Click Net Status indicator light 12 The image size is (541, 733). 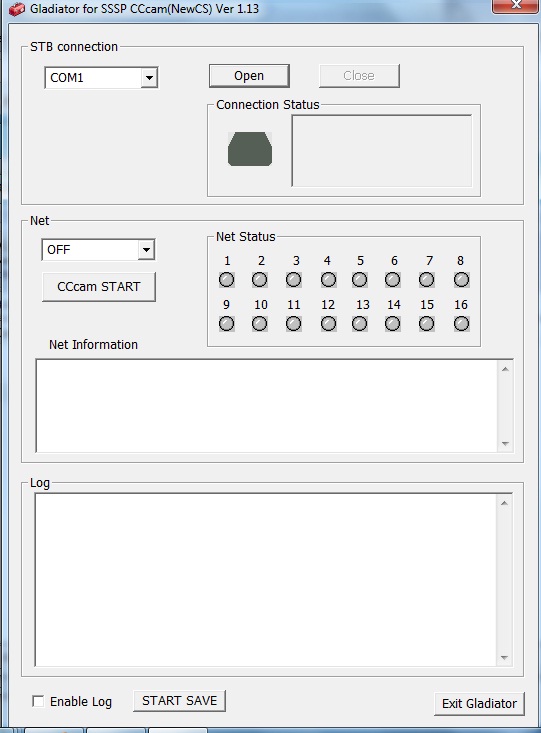[328, 323]
